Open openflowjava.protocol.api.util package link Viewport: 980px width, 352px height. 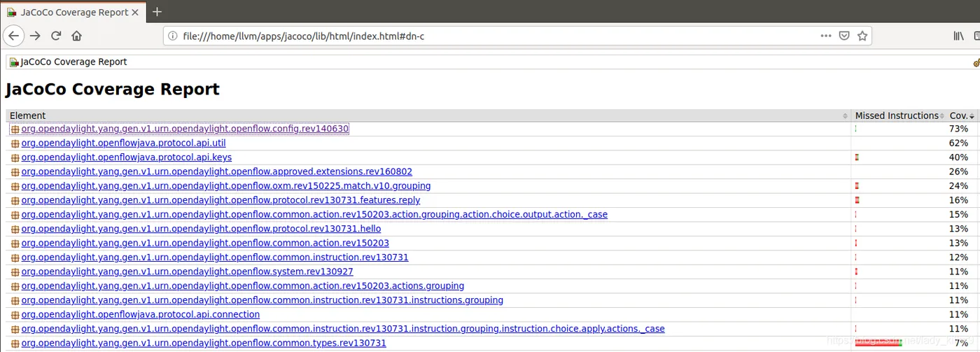[123, 143]
